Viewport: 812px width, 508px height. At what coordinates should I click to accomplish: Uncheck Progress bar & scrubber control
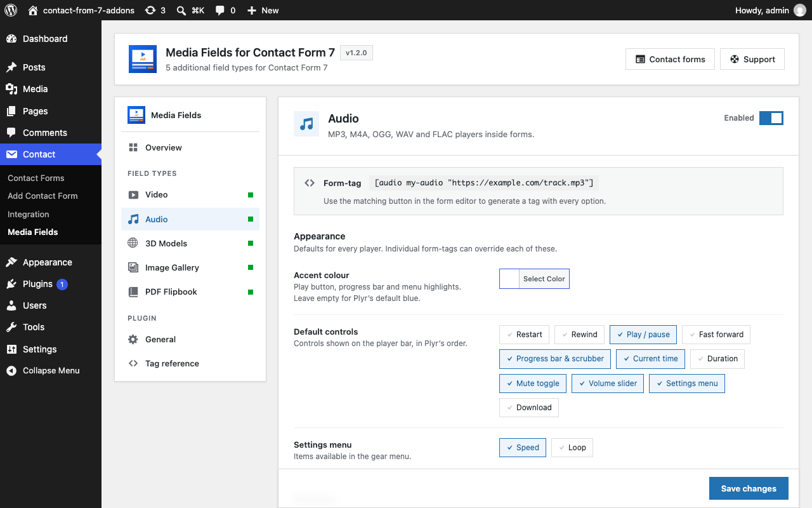[x=555, y=359]
